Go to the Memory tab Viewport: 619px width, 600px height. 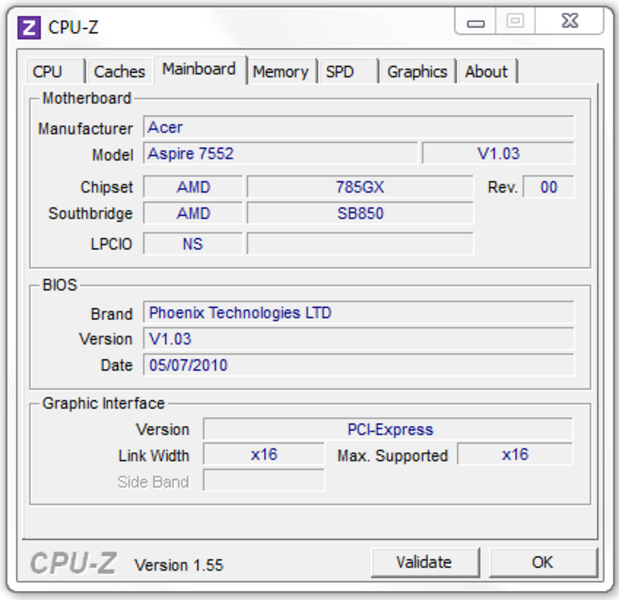[281, 71]
